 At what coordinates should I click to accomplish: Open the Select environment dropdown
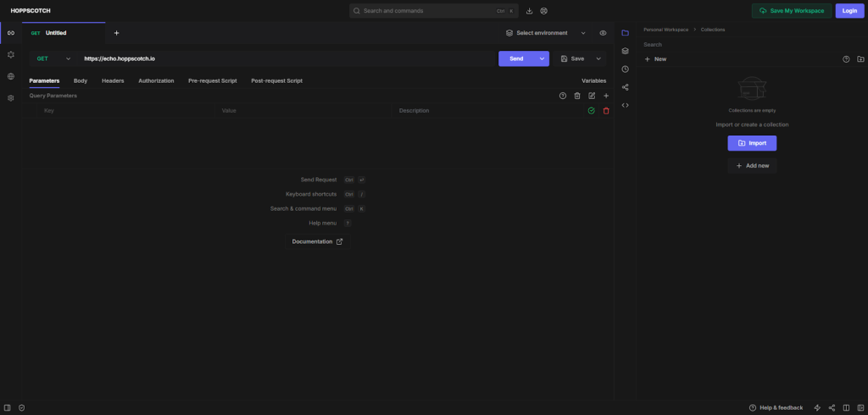click(x=545, y=33)
